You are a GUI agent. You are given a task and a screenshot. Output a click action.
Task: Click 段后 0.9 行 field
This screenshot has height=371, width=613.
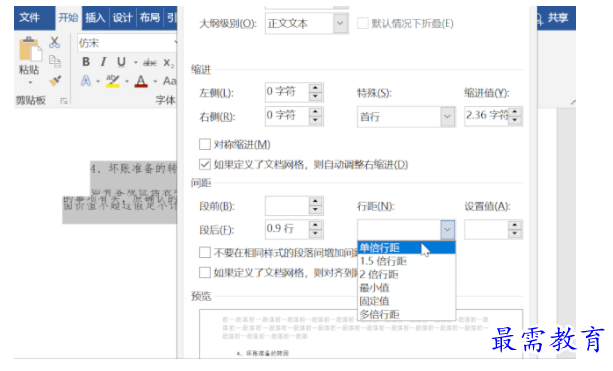[x=287, y=229]
